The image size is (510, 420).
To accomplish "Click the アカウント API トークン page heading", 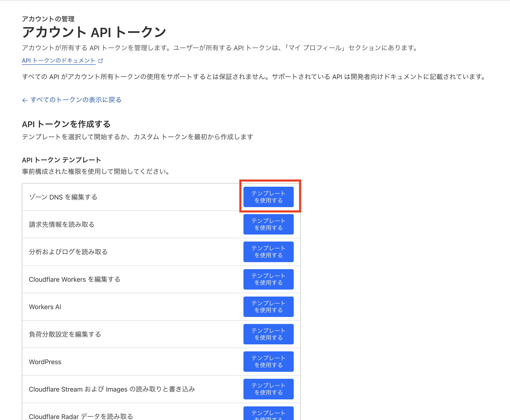I will (x=94, y=32).
